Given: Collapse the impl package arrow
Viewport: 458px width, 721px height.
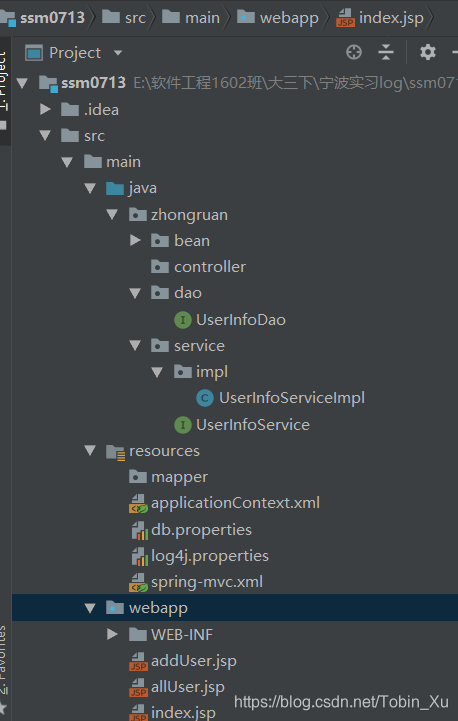Looking at the screenshot, I should point(157,372).
